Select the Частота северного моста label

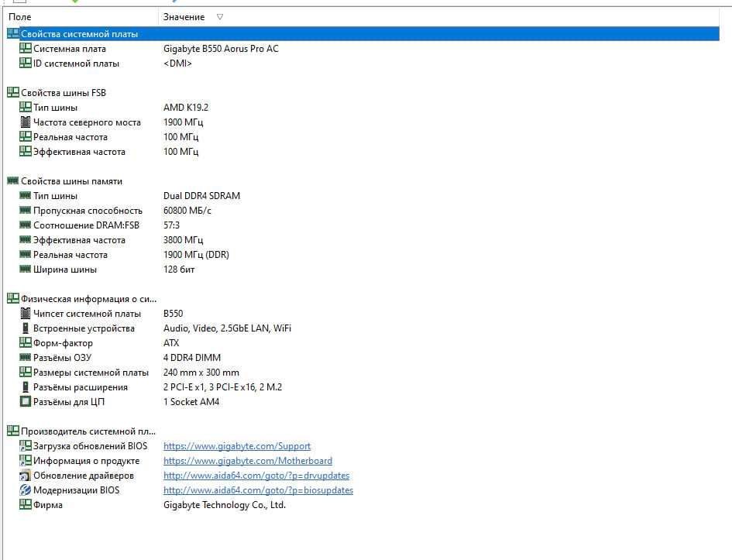87,122
